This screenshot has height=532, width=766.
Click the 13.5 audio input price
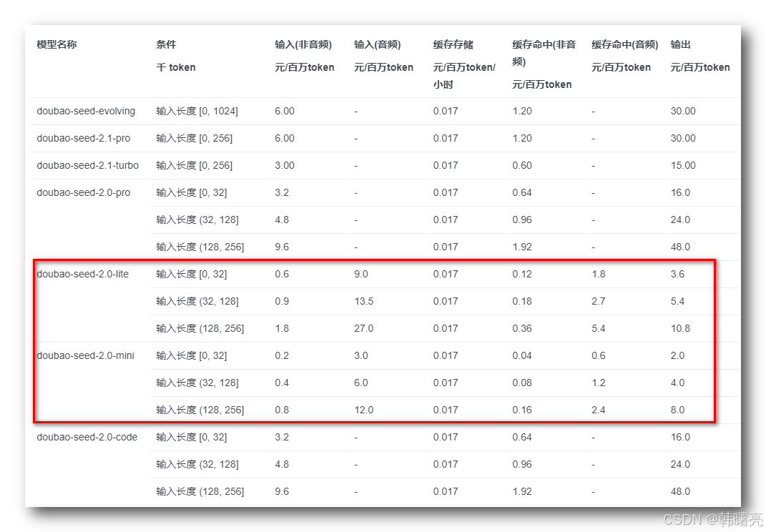coord(364,302)
